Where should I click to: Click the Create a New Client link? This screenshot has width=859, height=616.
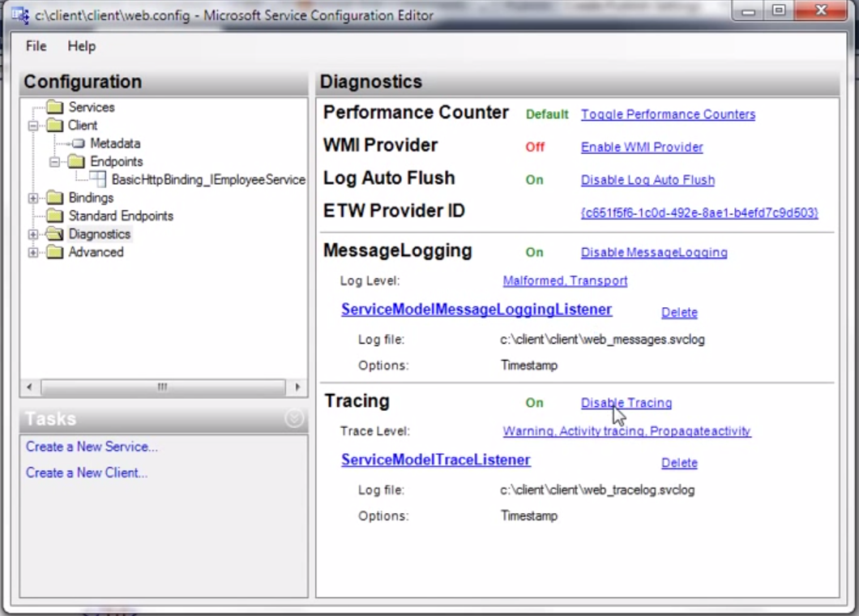tap(86, 473)
